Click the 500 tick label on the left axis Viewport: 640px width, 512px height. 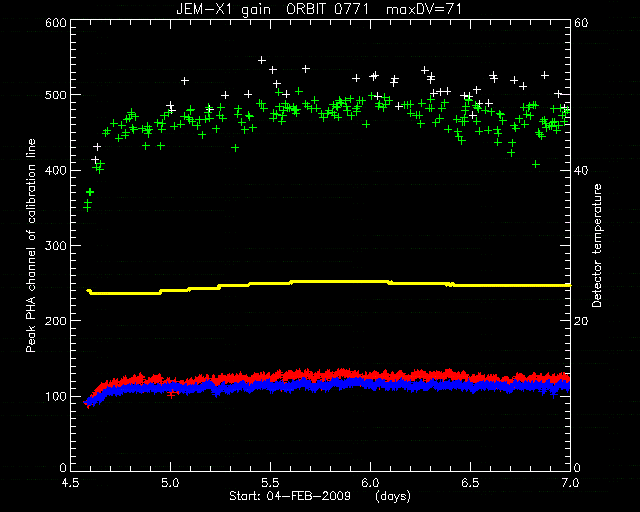[x=56, y=95]
